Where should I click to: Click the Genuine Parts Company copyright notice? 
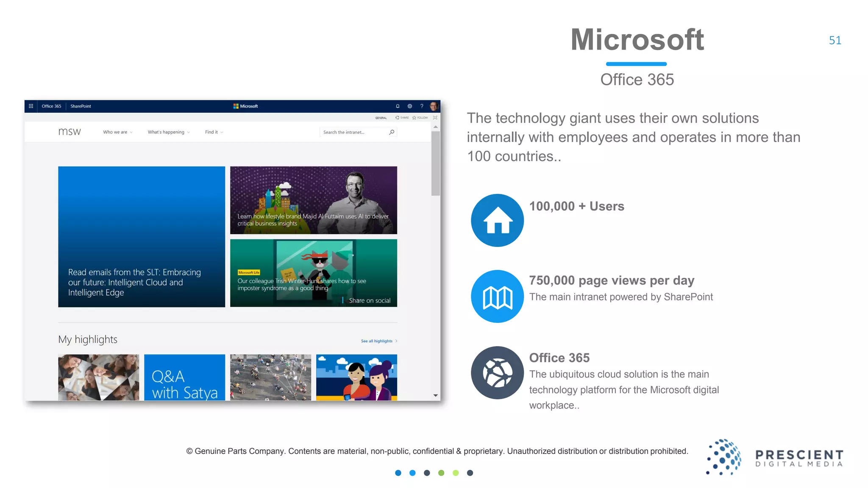pos(437,451)
